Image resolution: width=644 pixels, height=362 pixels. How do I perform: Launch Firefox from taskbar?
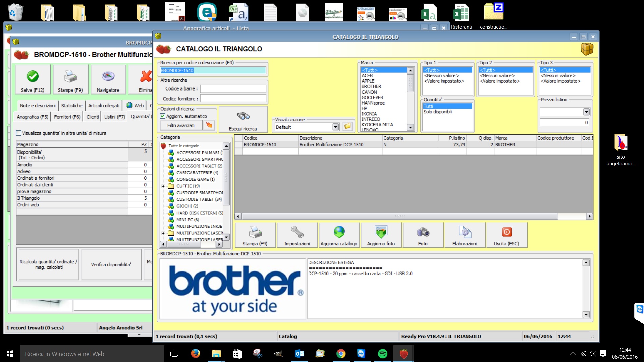[x=195, y=354]
